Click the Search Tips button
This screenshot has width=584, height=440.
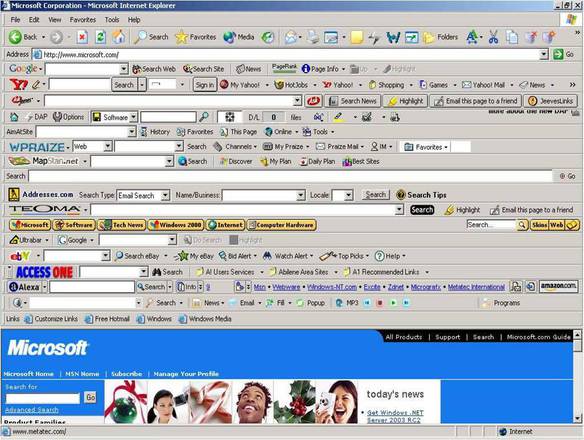click(x=421, y=195)
